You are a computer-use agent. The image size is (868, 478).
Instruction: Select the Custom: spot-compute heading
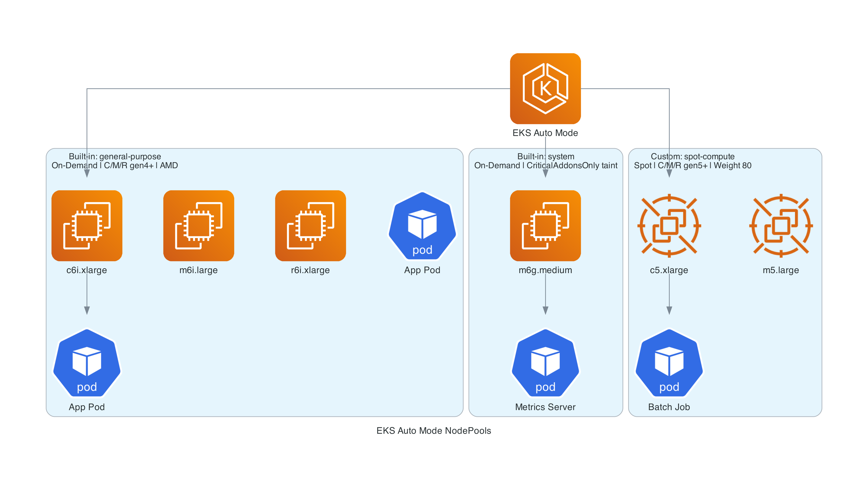[x=692, y=156]
